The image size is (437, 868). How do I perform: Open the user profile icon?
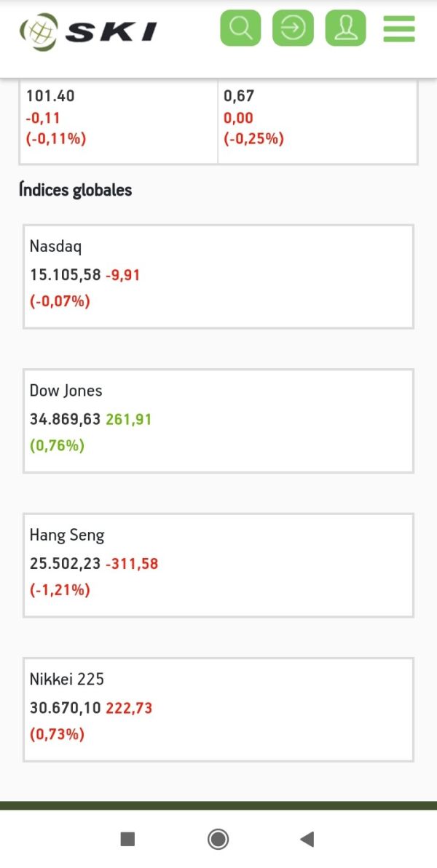point(346,28)
